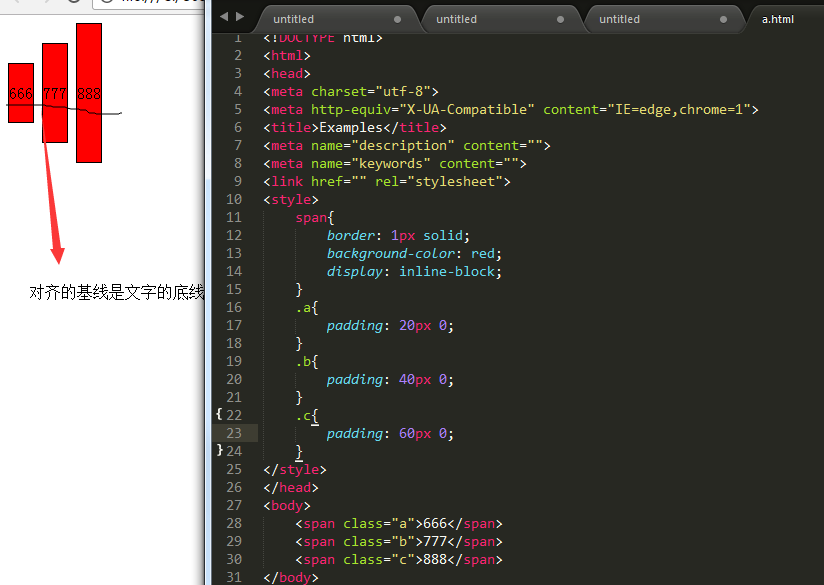Click the opening <head> tag on line 3
Screen dimensions: 824x585
(287, 73)
